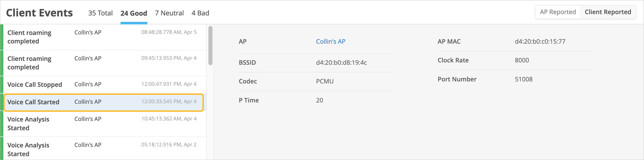The image size is (644, 160).
Task: Select the Voice Call Started event
Action: (33, 102)
